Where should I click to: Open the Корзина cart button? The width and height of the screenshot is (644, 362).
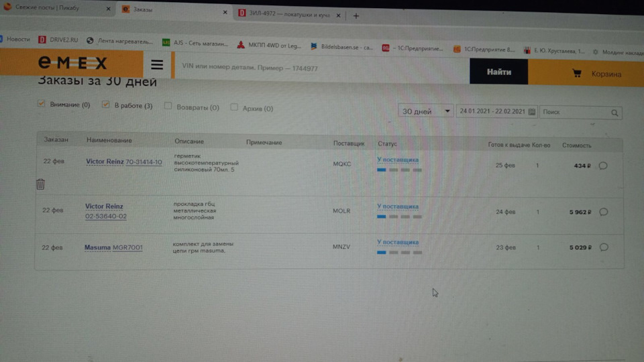click(586, 73)
